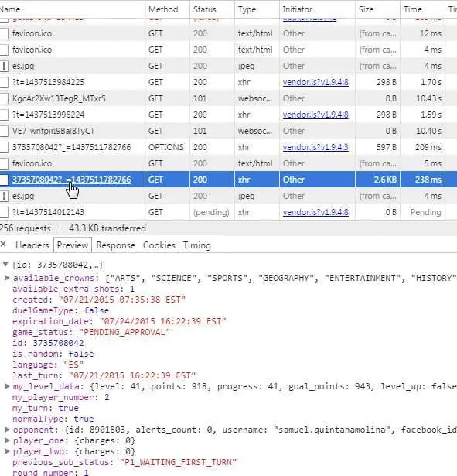Click the file icon of selected 3735708042 row
The width and height of the screenshot is (457, 476).
pos(4,180)
